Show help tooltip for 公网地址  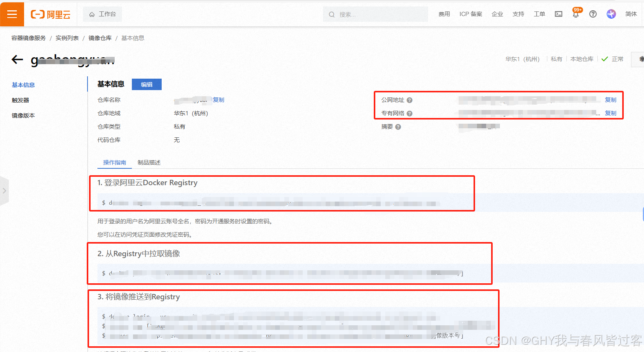(x=409, y=100)
